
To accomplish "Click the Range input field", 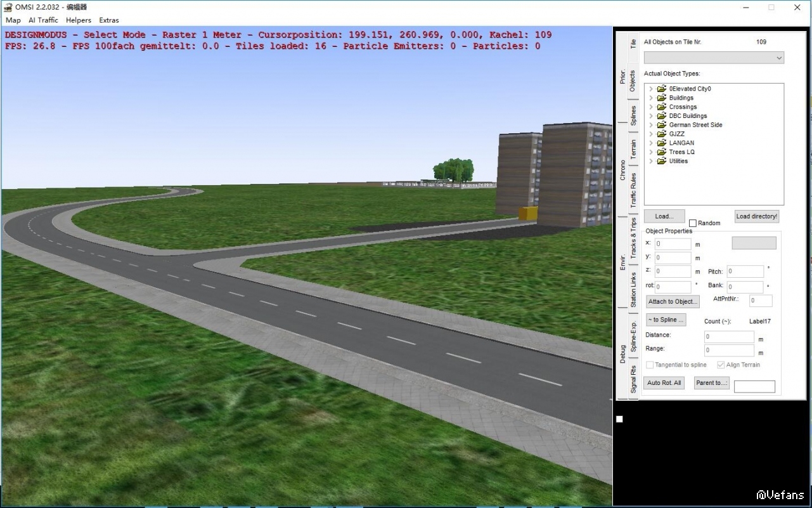I will pos(729,351).
